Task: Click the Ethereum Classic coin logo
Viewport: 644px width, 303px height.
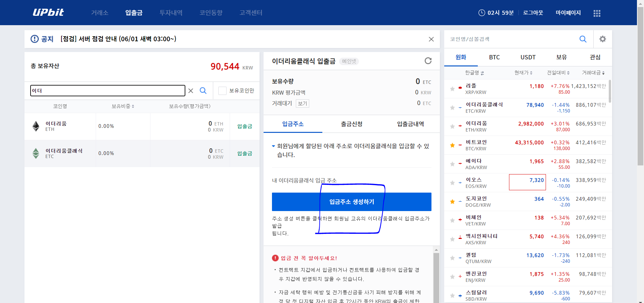Action: pos(36,153)
